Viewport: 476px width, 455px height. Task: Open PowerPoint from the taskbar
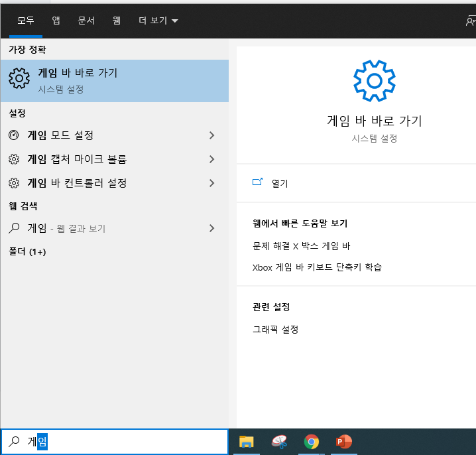click(x=343, y=442)
